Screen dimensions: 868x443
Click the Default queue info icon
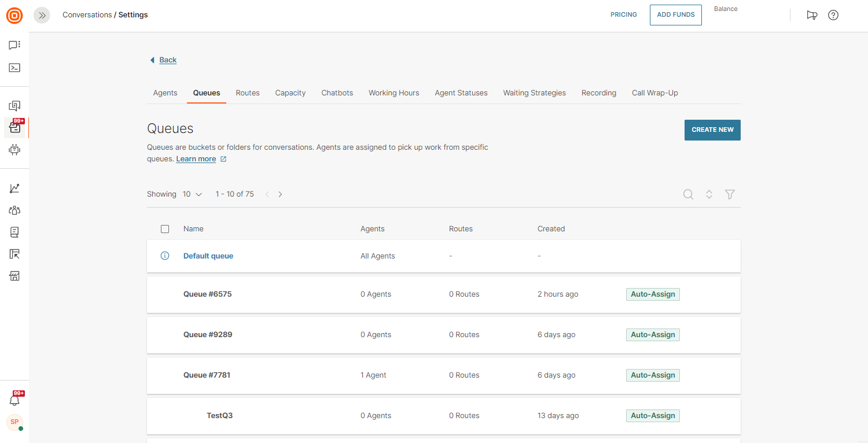point(165,256)
